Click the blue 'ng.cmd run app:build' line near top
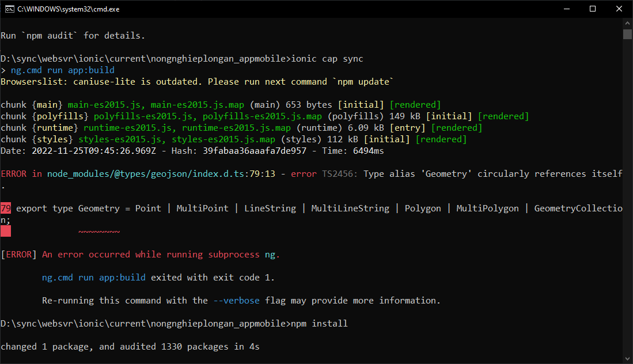Image resolution: width=633 pixels, height=364 pixels. tap(63, 70)
